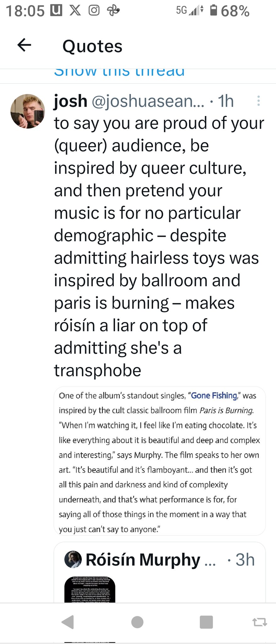The image size is (276, 644).
Task: Tap the 1h timestamp on josh's tweet
Action: coord(226,101)
